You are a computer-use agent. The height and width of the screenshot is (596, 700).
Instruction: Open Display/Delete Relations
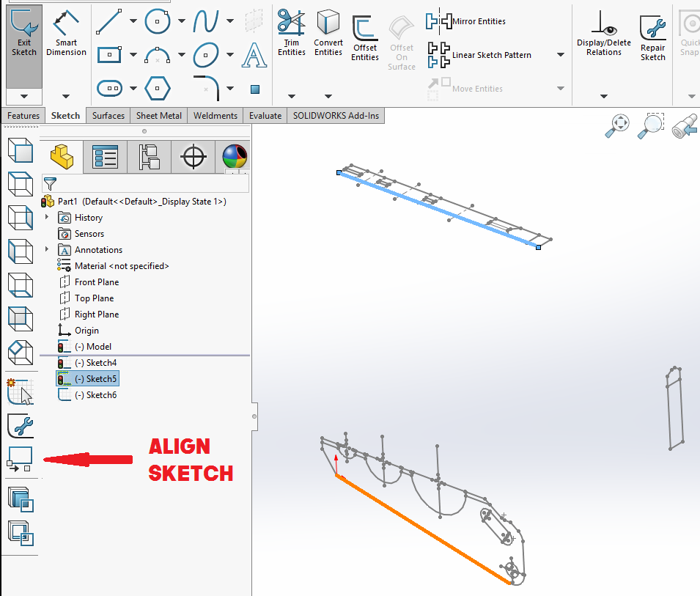coord(603,34)
